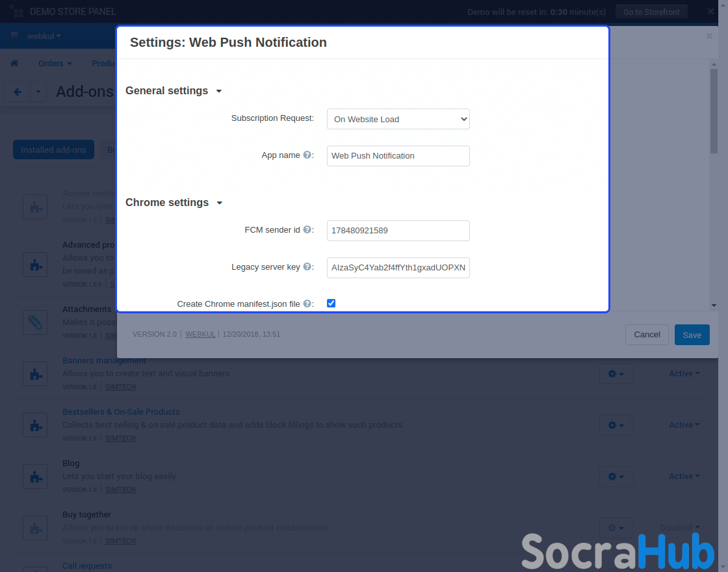Open the dropdown next to back arrow
Screen dimensions: 728x572
coord(38,92)
